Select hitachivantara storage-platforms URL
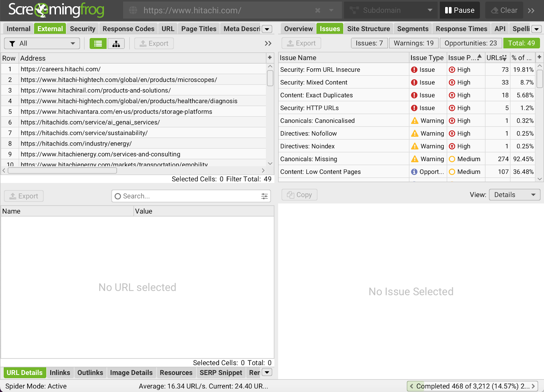The height and width of the screenshot is (392, 544). 133,112
